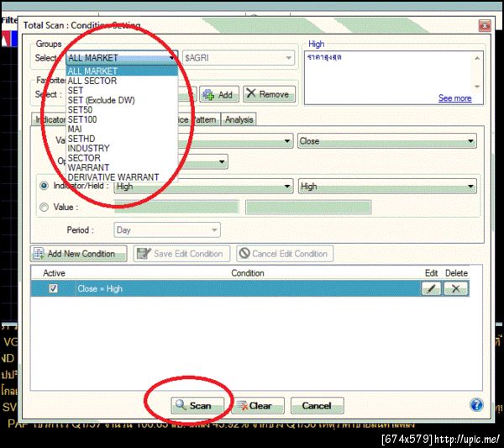
Task: Click the first Value input field
Action: (x=176, y=207)
